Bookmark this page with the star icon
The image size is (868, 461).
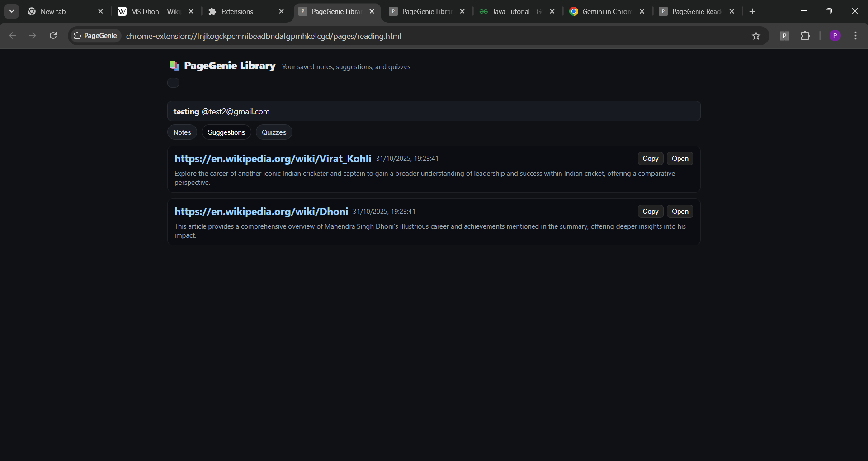click(756, 36)
